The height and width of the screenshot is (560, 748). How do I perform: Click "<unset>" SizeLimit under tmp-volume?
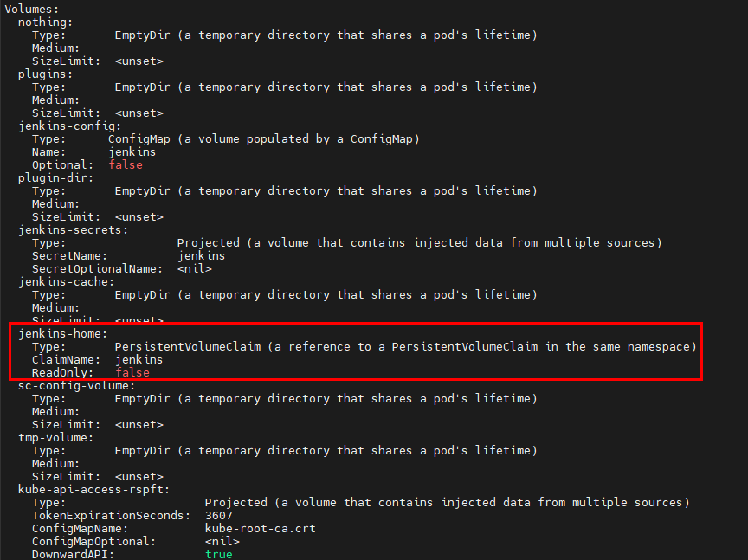[x=139, y=477]
